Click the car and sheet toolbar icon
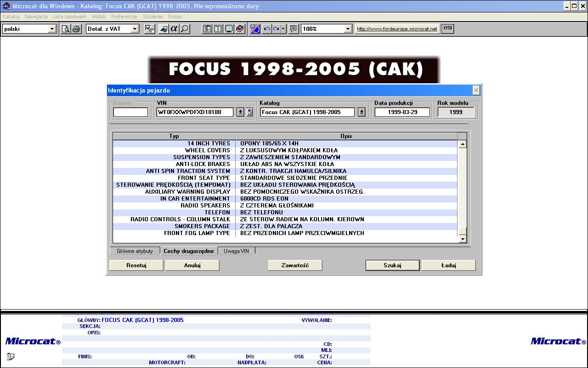Screen dimensions: 588x368 click(x=164, y=29)
